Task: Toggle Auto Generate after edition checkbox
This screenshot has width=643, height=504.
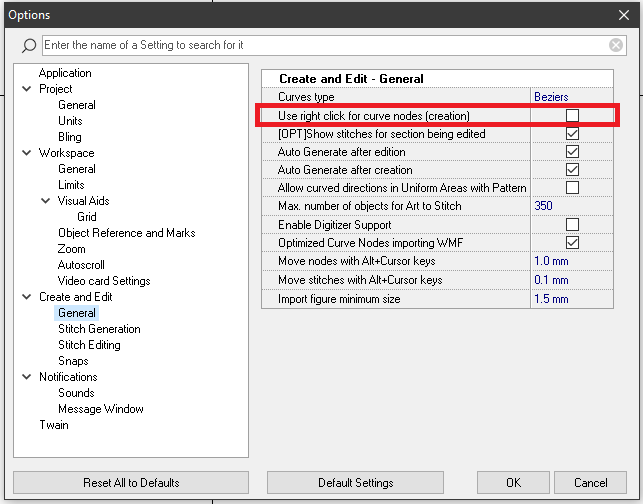Action: point(572,152)
